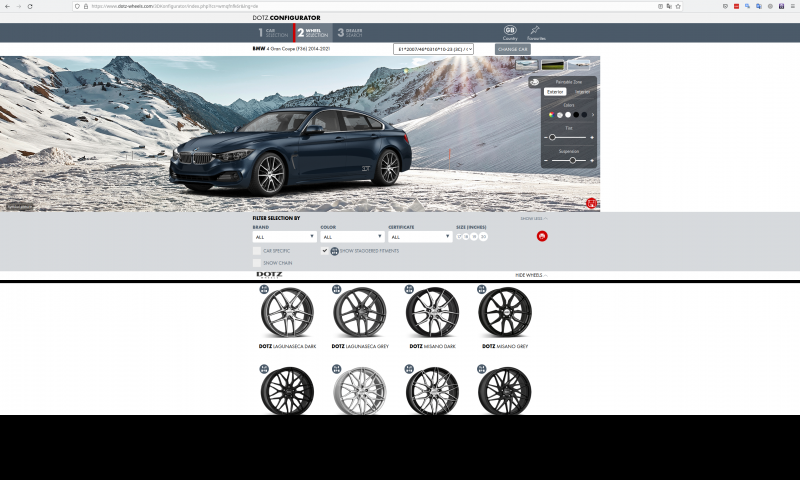The height and width of the screenshot is (480, 800).
Task: Open the Country GB selector
Action: click(510, 33)
